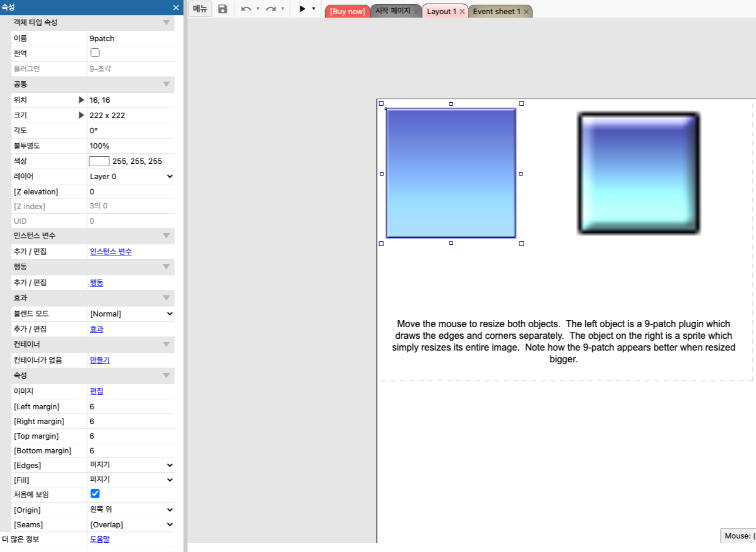The height and width of the screenshot is (552, 756).
Task: Open the [Fill] dropdown
Action: click(x=131, y=480)
